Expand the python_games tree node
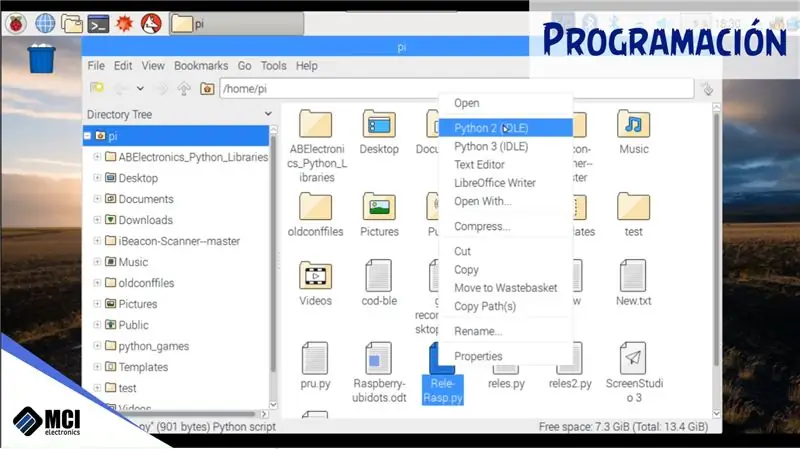This screenshot has width=800, height=449. click(x=97, y=345)
